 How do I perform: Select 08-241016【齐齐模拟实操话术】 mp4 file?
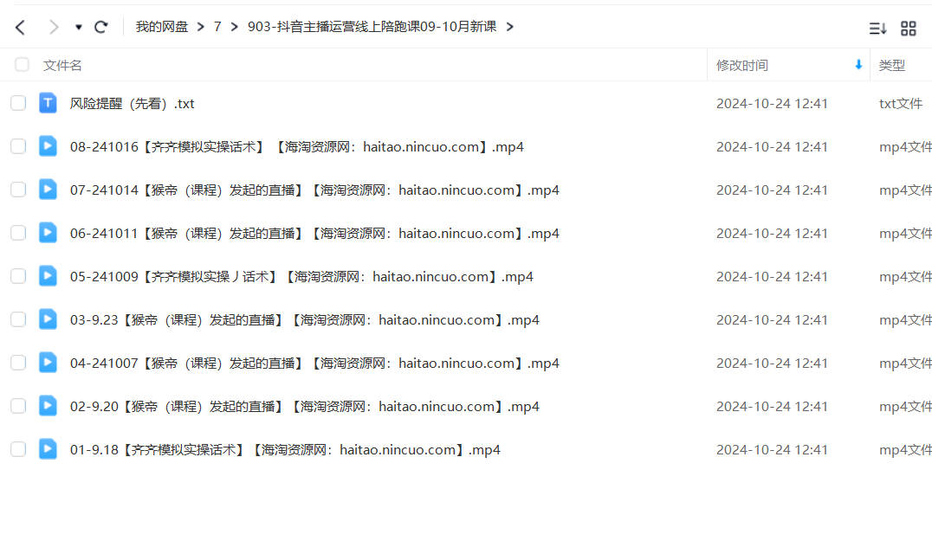pyautogui.click(x=296, y=147)
